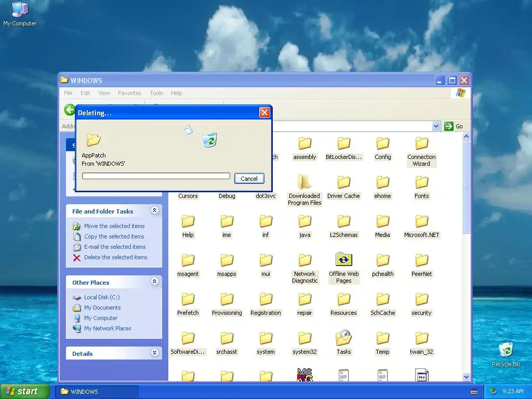Screen dimensions: 532x399
Task: Click the WINDOWS taskbar button
Action: (x=97, y=392)
